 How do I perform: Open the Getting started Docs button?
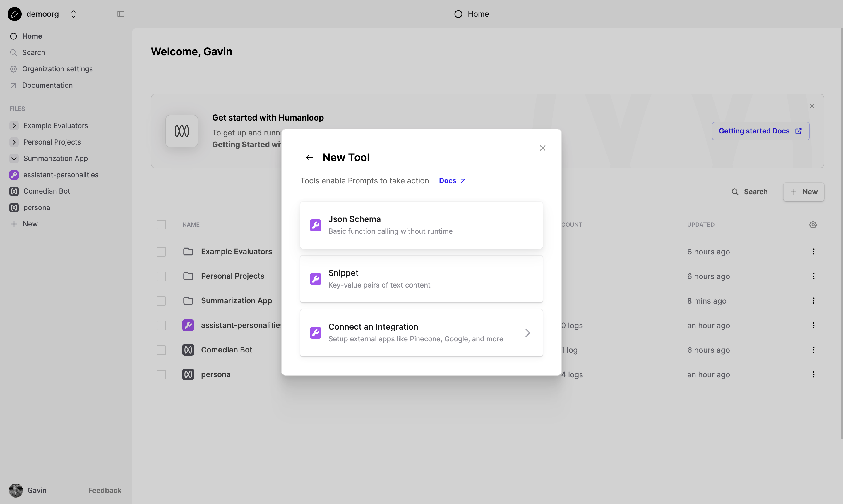click(x=760, y=131)
